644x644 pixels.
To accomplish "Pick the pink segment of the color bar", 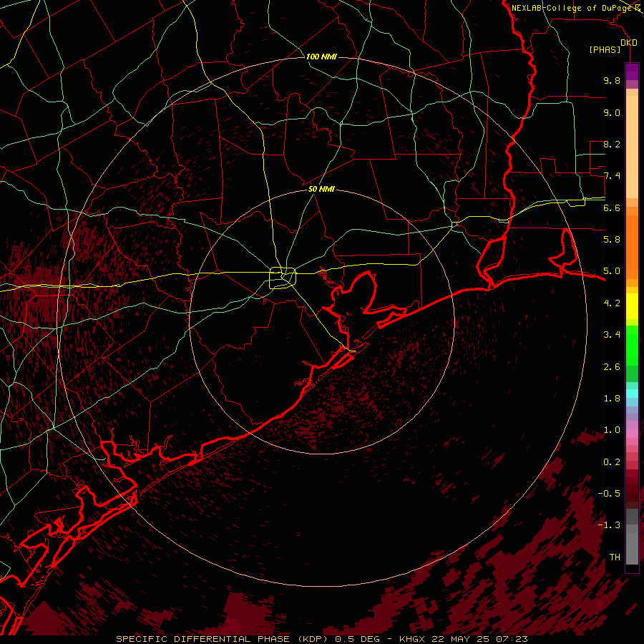I will [x=632, y=434].
